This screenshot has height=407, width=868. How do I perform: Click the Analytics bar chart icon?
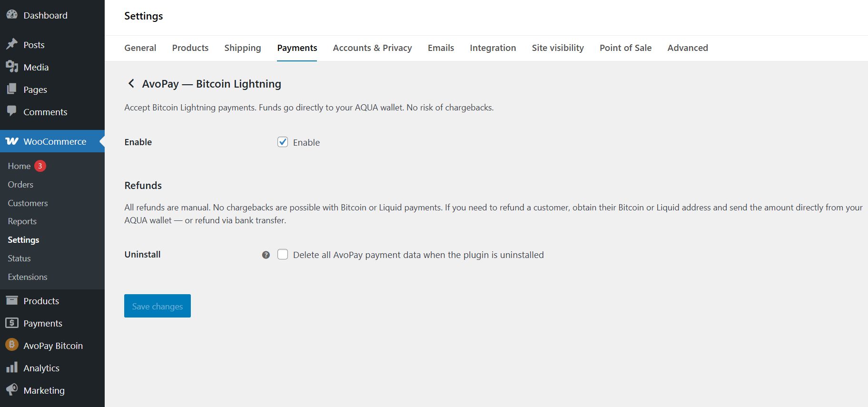click(12, 367)
